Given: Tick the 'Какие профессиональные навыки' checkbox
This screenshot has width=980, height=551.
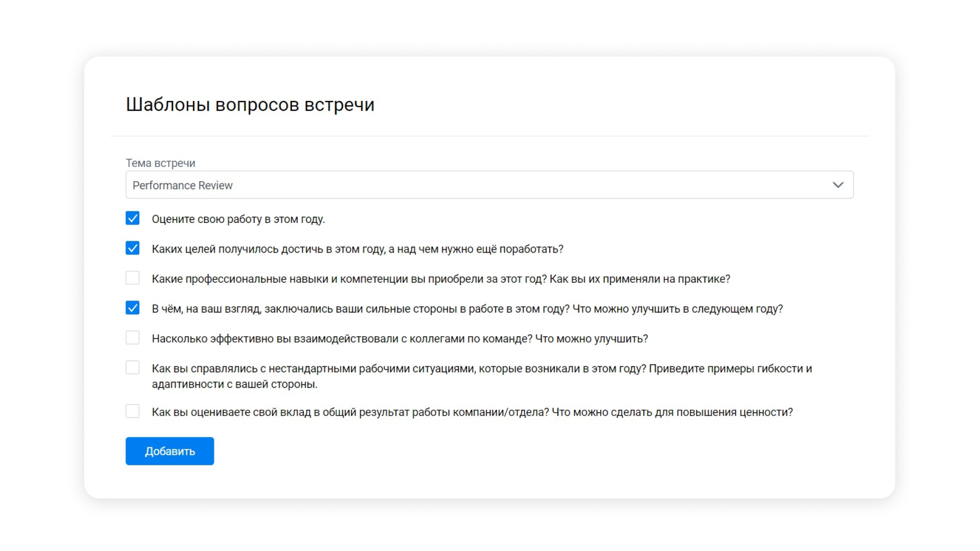Looking at the screenshot, I should (x=133, y=278).
